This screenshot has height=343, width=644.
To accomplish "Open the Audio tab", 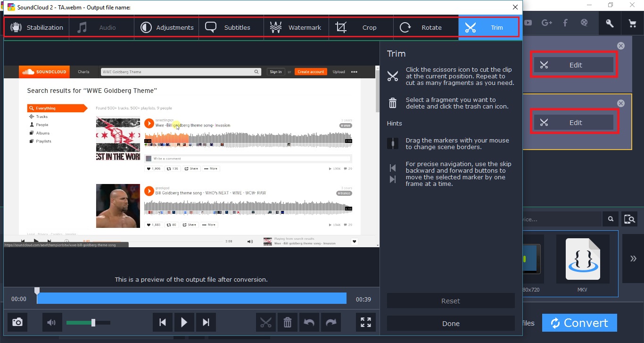I will coord(102,27).
